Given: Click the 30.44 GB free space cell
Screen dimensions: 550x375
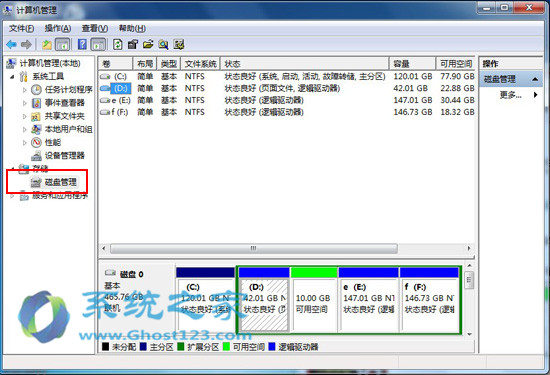Looking at the screenshot, I should tap(457, 100).
